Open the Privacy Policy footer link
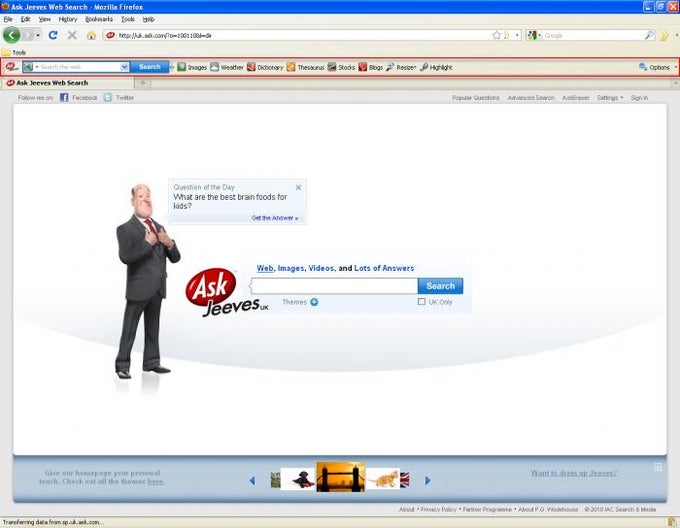This screenshot has height=528, width=680. pos(438,509)
